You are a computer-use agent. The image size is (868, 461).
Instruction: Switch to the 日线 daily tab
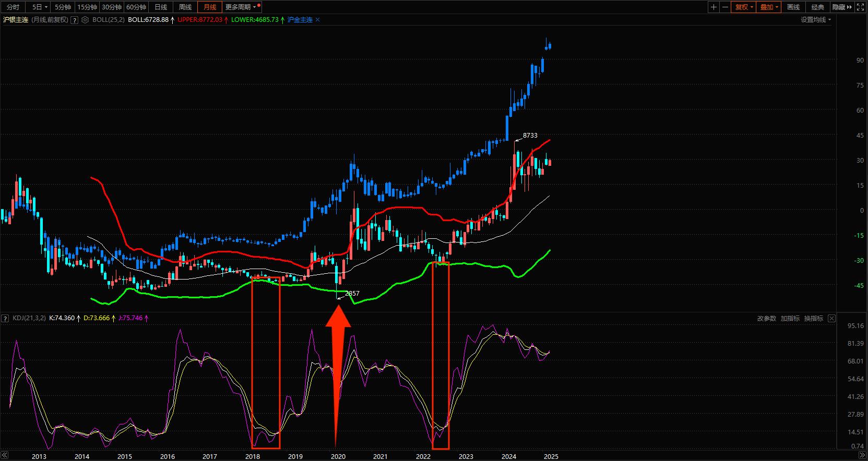pyautogui.click(x=161, y=7)
